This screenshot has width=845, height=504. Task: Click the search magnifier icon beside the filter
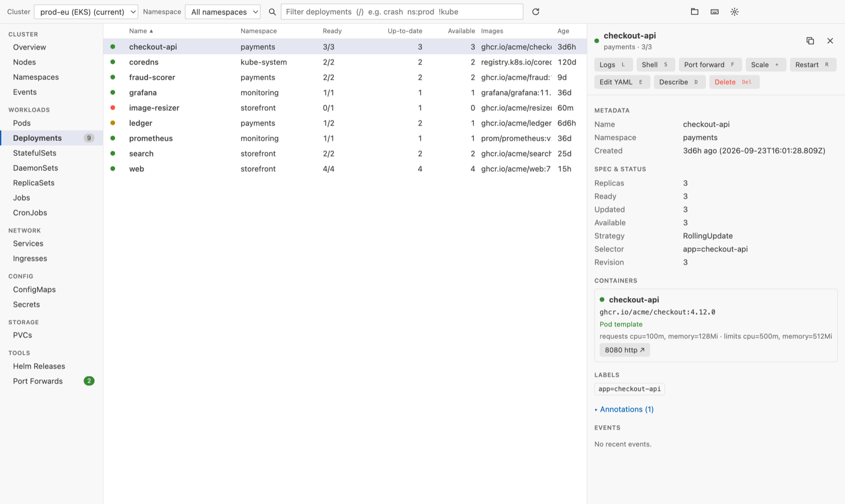[272, 12]
